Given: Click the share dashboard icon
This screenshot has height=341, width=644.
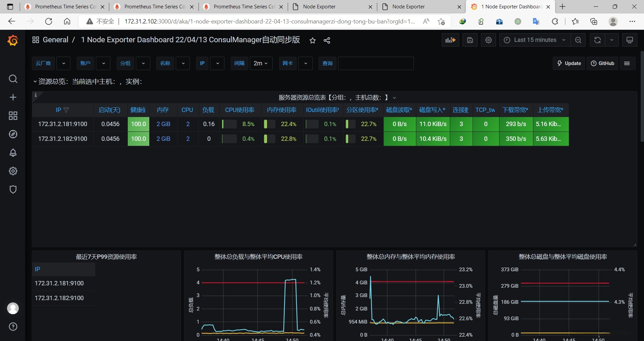Looking at the screenshot, I should click(327, 41).
